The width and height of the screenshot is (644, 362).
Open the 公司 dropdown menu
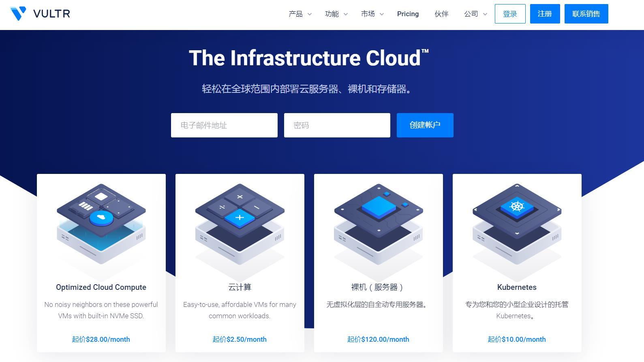[x=475, y=14]
